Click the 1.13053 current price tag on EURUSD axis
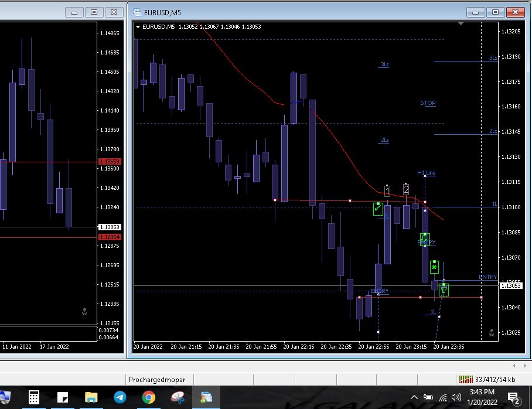Viewport: 532px width, 409px height. [511, 285]
